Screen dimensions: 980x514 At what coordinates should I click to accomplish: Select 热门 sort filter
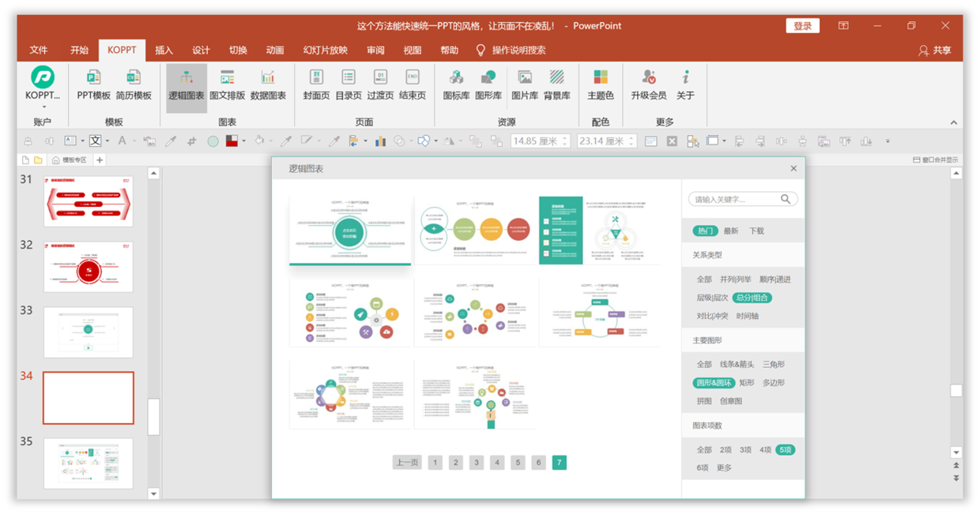click(x=704, y=231)
